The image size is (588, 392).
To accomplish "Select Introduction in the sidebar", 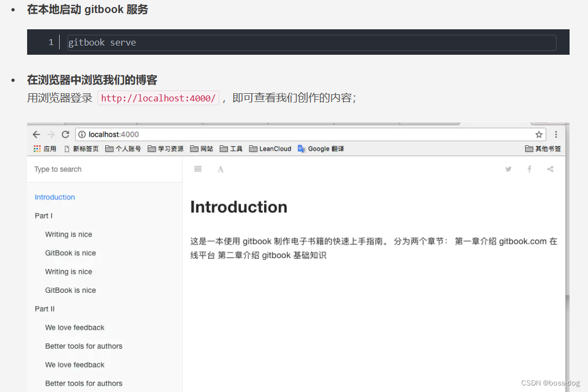I will tap(55, 197).
